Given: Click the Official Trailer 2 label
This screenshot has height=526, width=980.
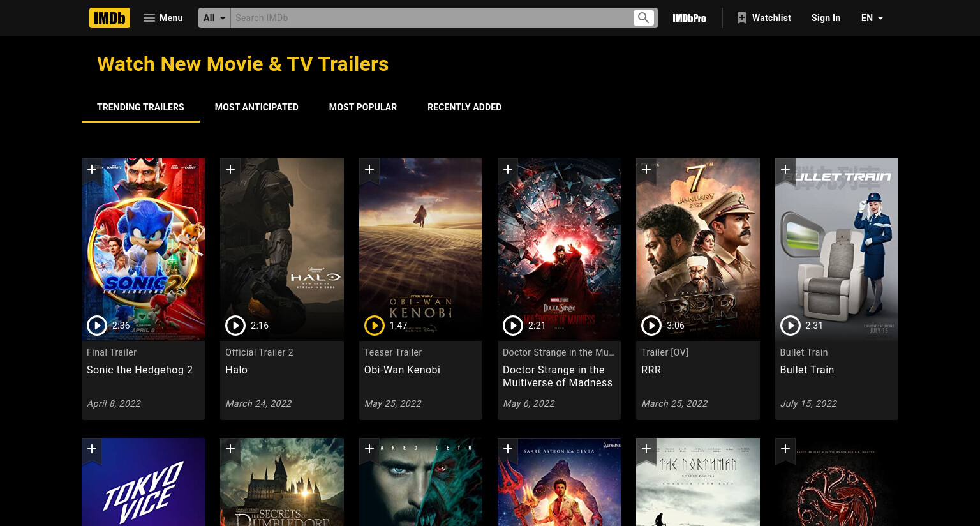Looking at the screenshot, I should click(x=259, y=352).
